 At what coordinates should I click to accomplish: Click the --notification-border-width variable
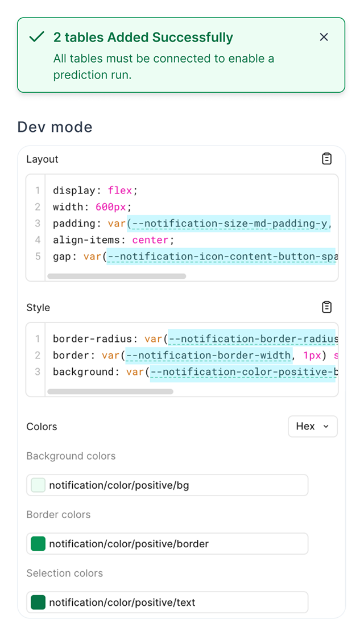pos(209,356)
